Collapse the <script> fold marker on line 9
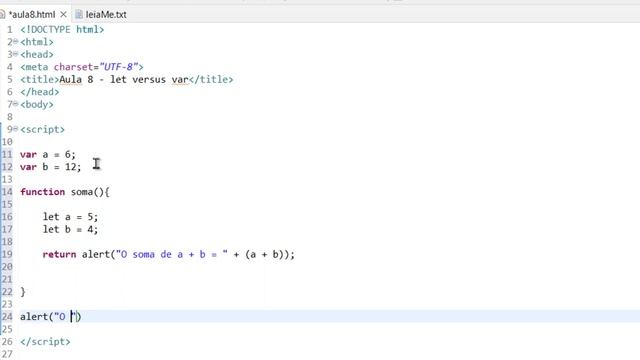Screen dimensions: 640x360 [16, 129]
